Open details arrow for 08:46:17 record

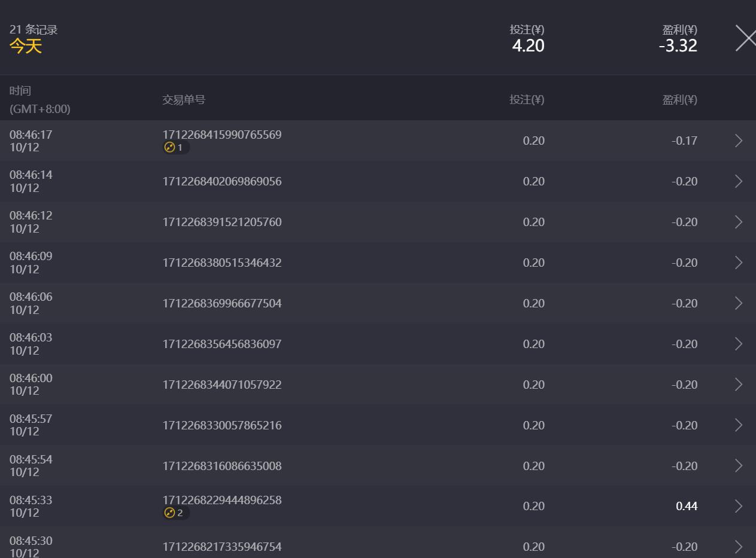739,141
